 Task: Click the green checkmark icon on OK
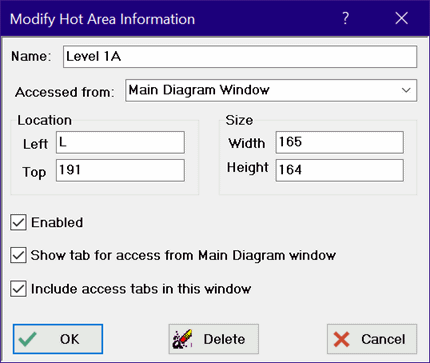pyautogui.click(x=28, y=339)
